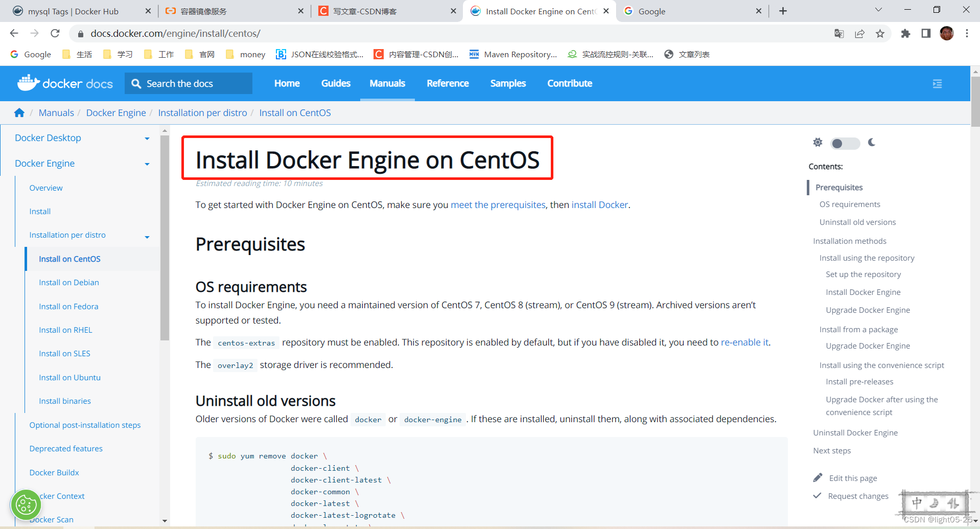Click the Docker docs logo
Screen dimensions: 980x529
point(65,83)
